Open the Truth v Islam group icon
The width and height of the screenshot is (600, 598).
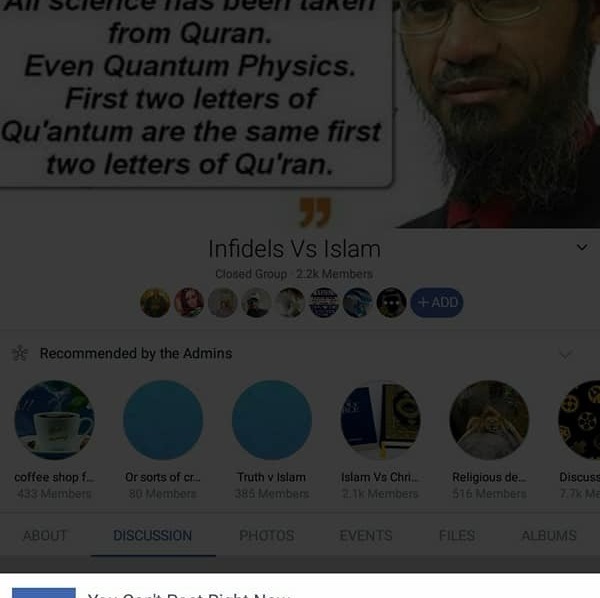point(272,420)
